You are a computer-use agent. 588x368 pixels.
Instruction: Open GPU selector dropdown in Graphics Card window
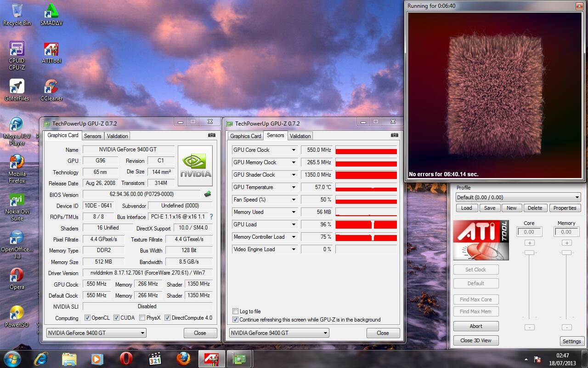(96, 333)
